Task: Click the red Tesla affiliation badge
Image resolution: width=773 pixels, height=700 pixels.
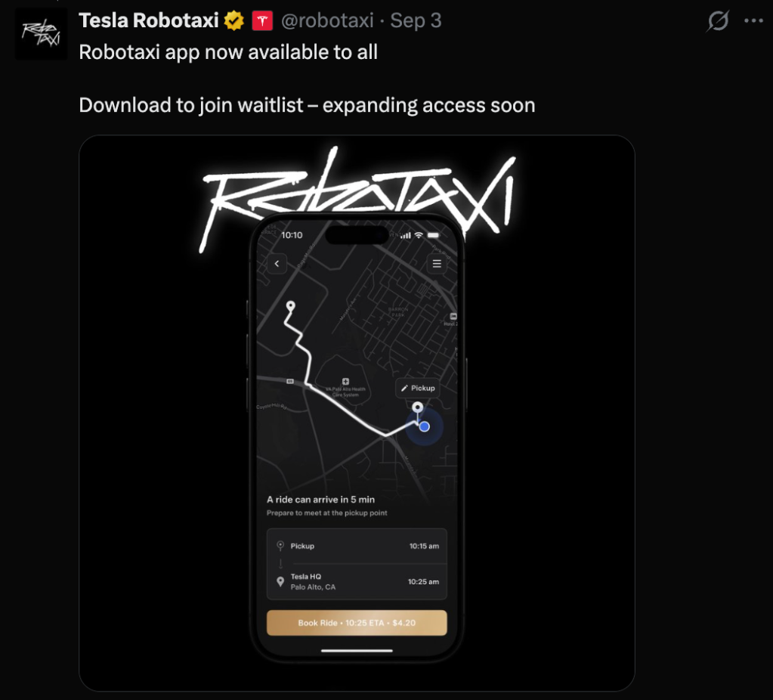Action: pyautogui.click(x=262, y=20)
